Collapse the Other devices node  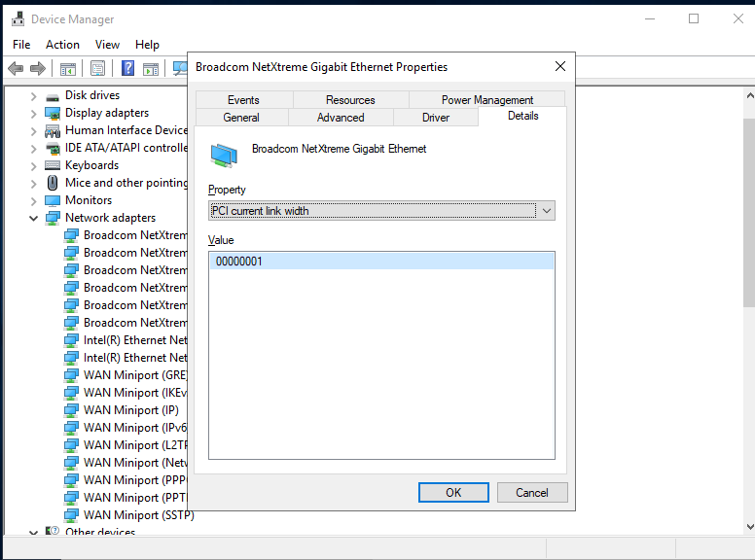click(x=33, y=532)
